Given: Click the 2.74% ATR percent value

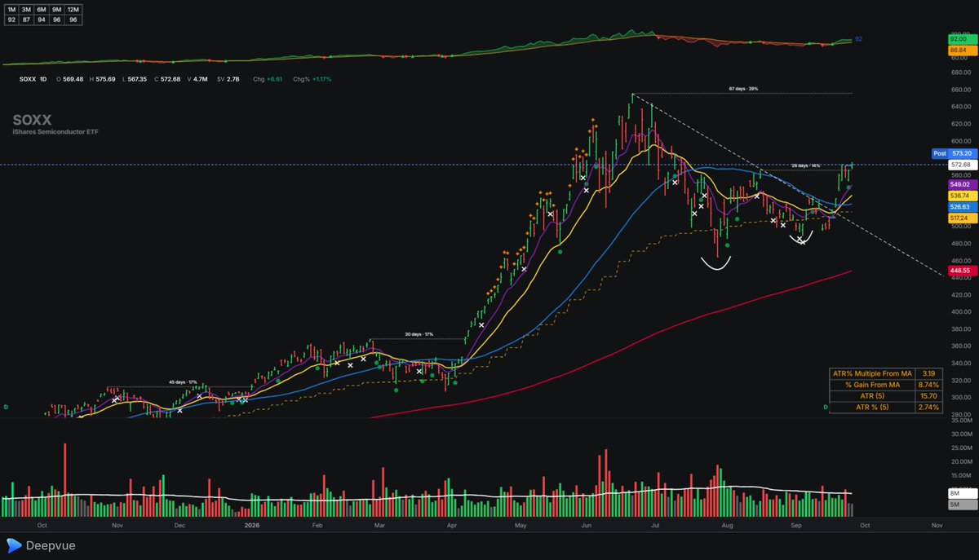Looking at the screenshot, I should (x=928, y=408).
